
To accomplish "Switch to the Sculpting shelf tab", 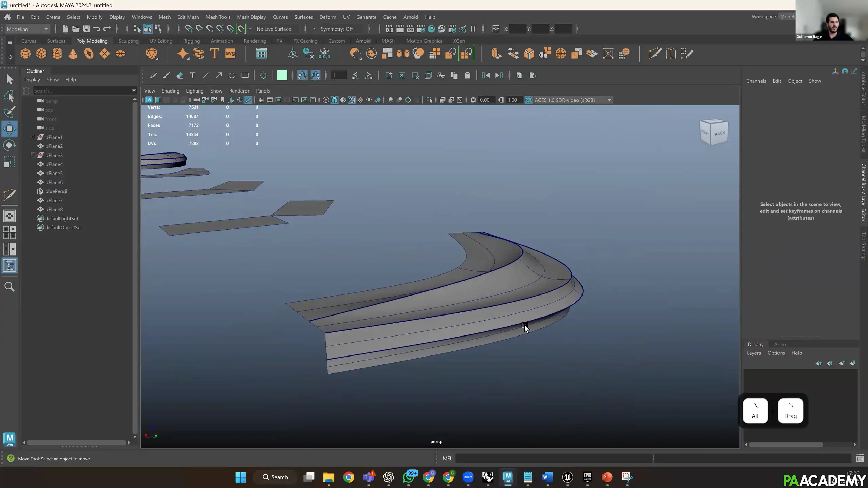I will [128, 41].
